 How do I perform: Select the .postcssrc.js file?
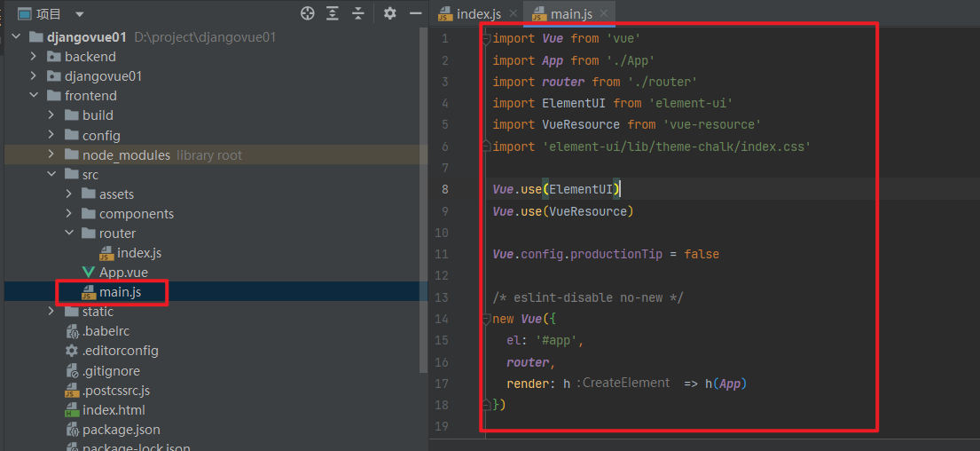115,391
